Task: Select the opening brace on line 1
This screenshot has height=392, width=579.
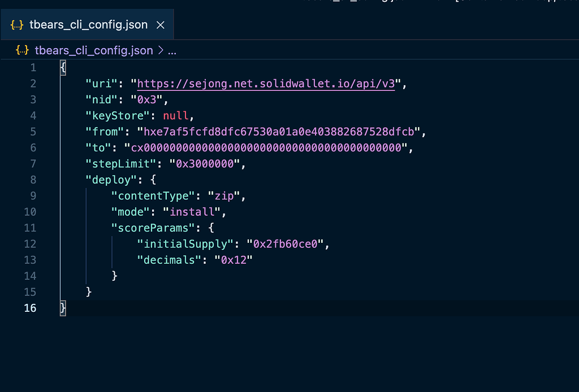Action: click(x=62, y=67)
